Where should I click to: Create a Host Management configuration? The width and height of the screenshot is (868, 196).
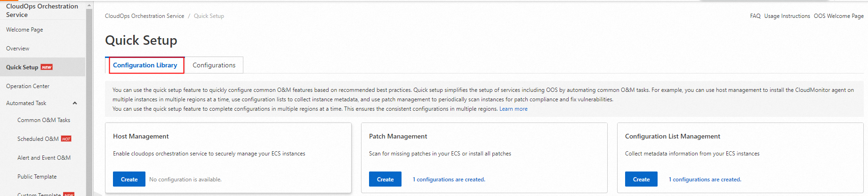[x=129, y=179]
